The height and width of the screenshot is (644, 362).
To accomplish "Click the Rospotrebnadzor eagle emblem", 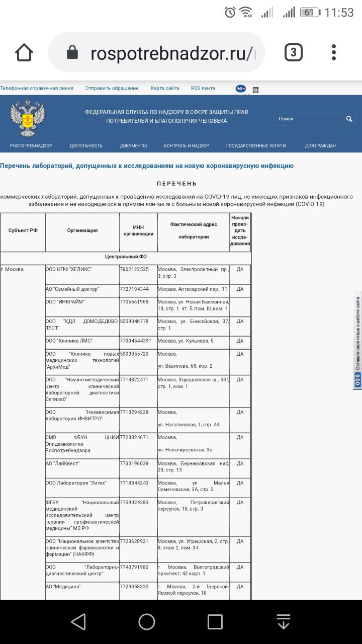I will tap(28, 118).
